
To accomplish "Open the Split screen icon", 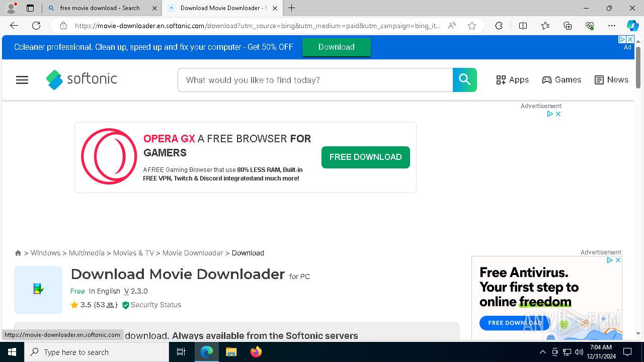I will point(523,26).
